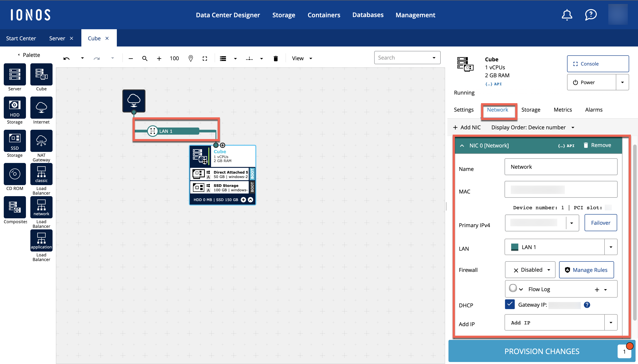Open the LAN 1 dropdown
The image size is (638, 364).
click(x=611, y=247)
